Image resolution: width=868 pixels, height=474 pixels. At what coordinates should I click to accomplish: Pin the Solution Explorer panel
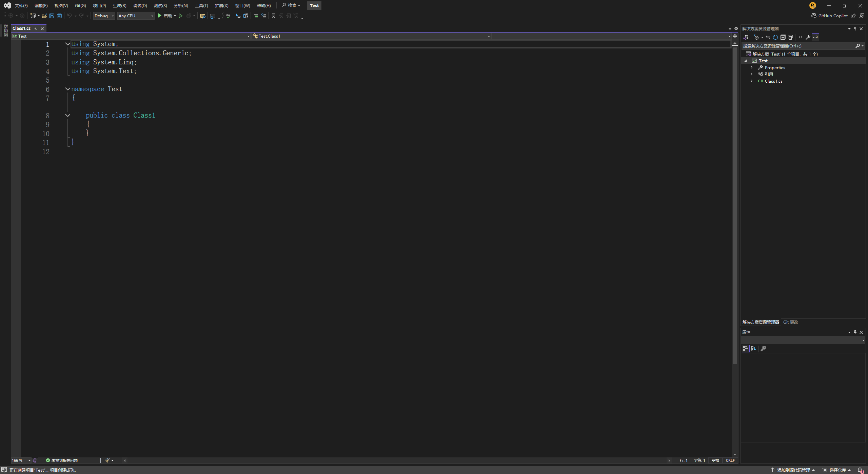(855, 28)
